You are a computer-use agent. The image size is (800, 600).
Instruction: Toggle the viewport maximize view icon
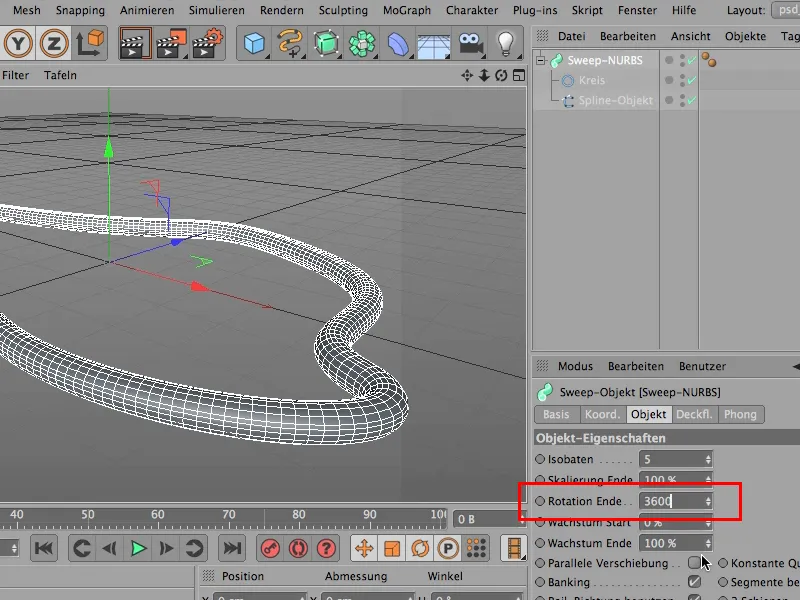pyautogui.click(x=518, y=76)
